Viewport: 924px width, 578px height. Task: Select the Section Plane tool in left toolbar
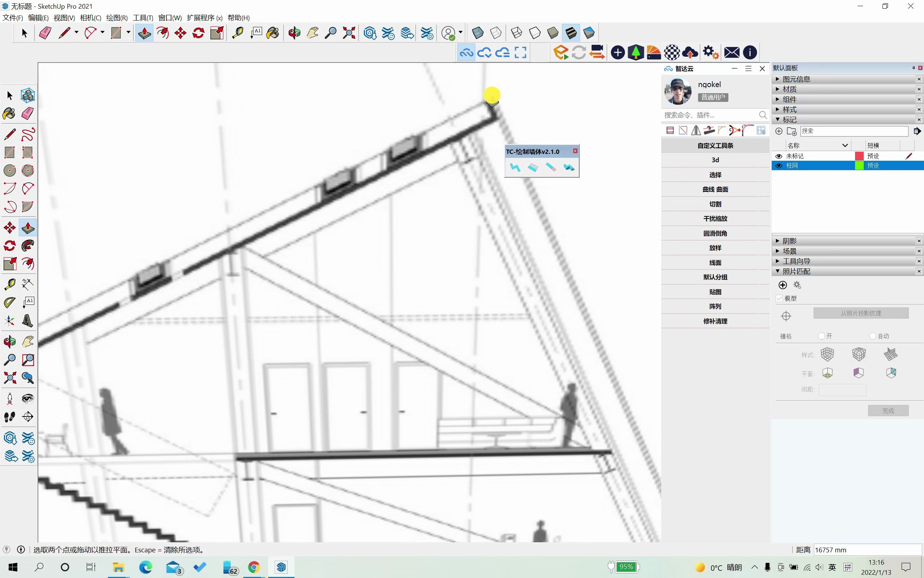coord(28,417)
